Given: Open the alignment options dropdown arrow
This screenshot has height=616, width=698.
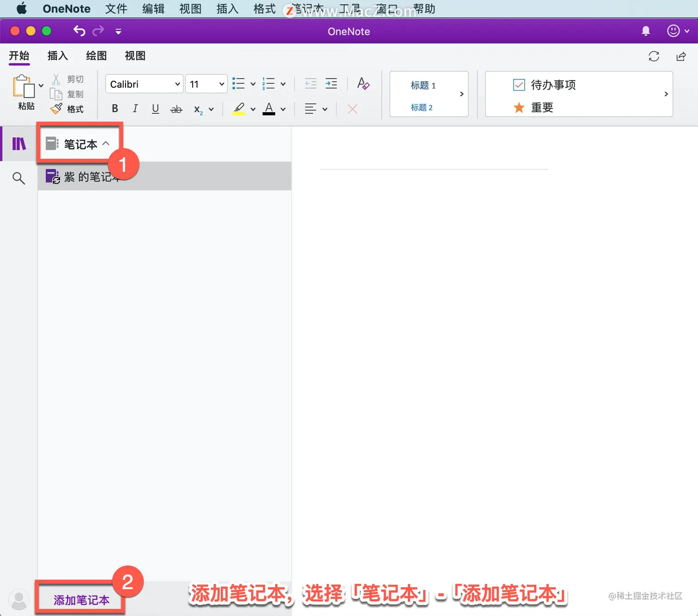Looking at the screenshot, I should [x=325, y=109].
